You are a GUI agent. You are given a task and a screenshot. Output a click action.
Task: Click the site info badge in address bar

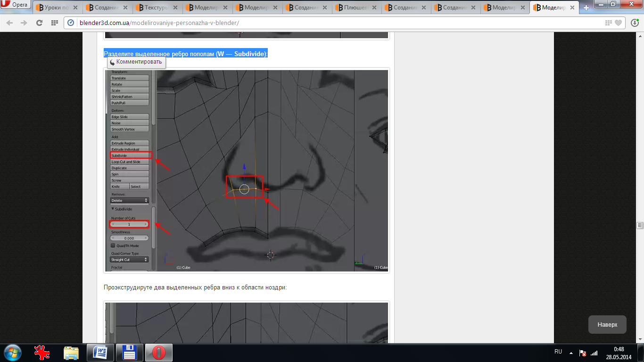pos(71,23)
